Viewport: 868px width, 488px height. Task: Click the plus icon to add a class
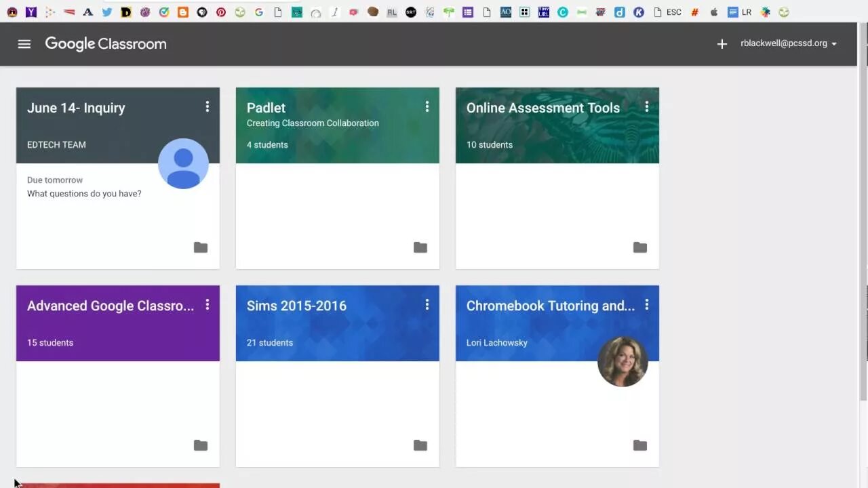click(722, 44)
